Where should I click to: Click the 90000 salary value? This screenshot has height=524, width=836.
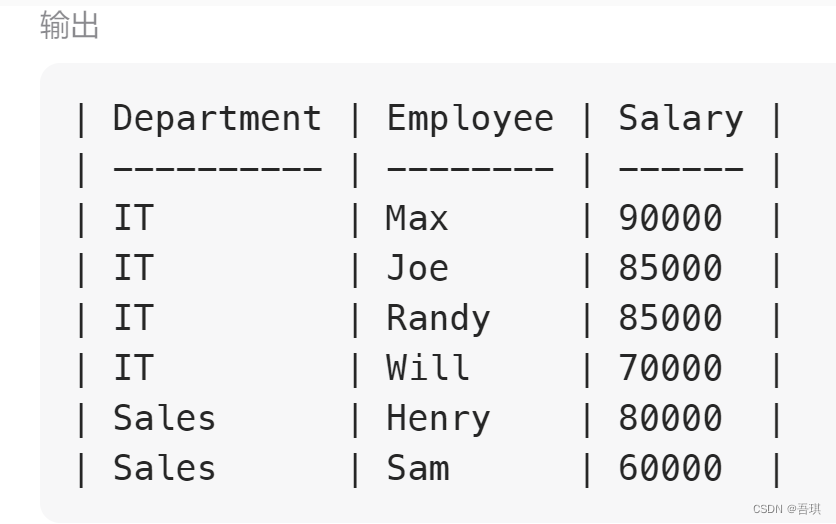pos(670,218)
